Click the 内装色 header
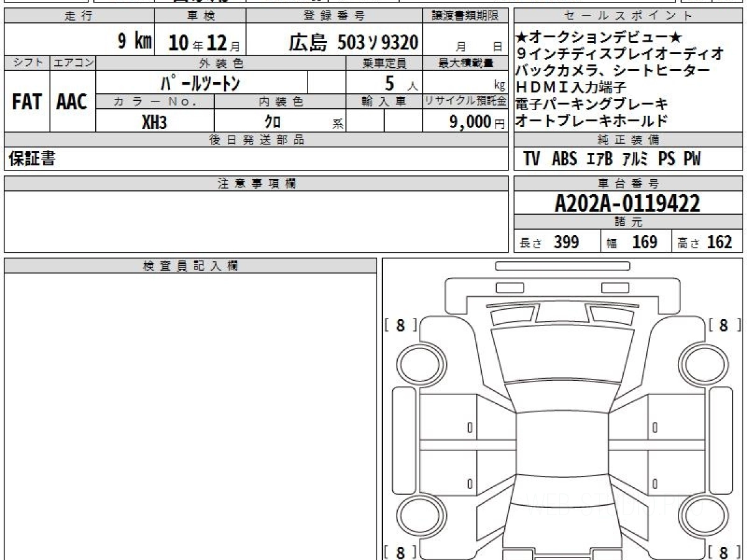This screenshot has height=560, width=747. coord(280,101)
